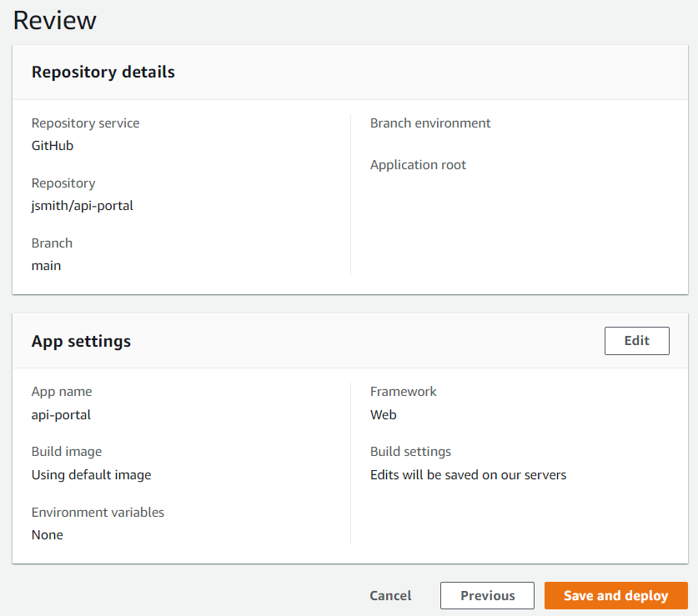
Task: Click the App settings section title
Action: click(81, 341)
